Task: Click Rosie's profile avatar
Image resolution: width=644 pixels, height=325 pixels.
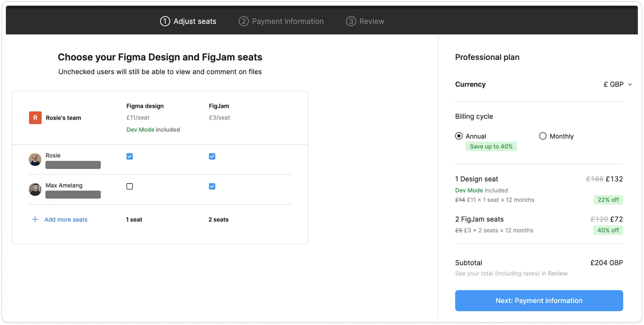Action: click(35, 159)
